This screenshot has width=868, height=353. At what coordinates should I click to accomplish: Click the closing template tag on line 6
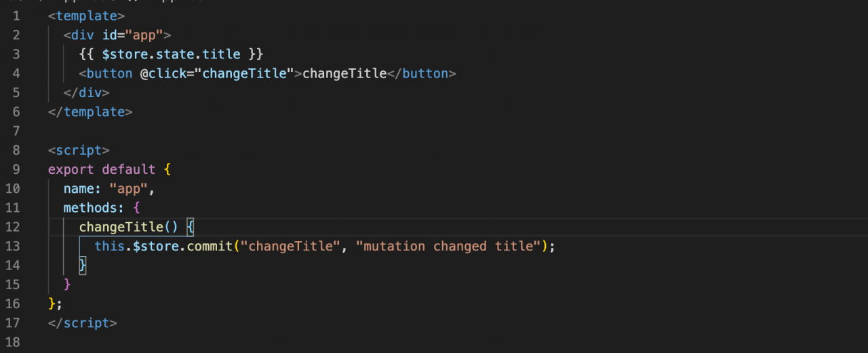pos(90,111)
